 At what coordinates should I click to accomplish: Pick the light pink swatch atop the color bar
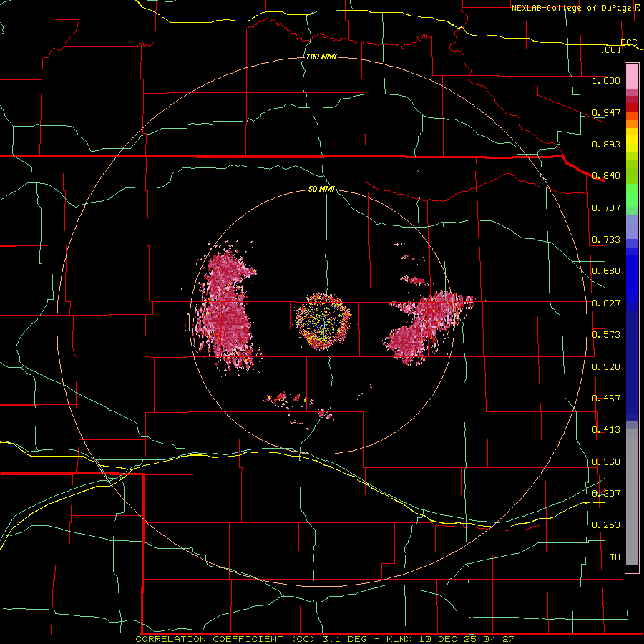(632, 76)
